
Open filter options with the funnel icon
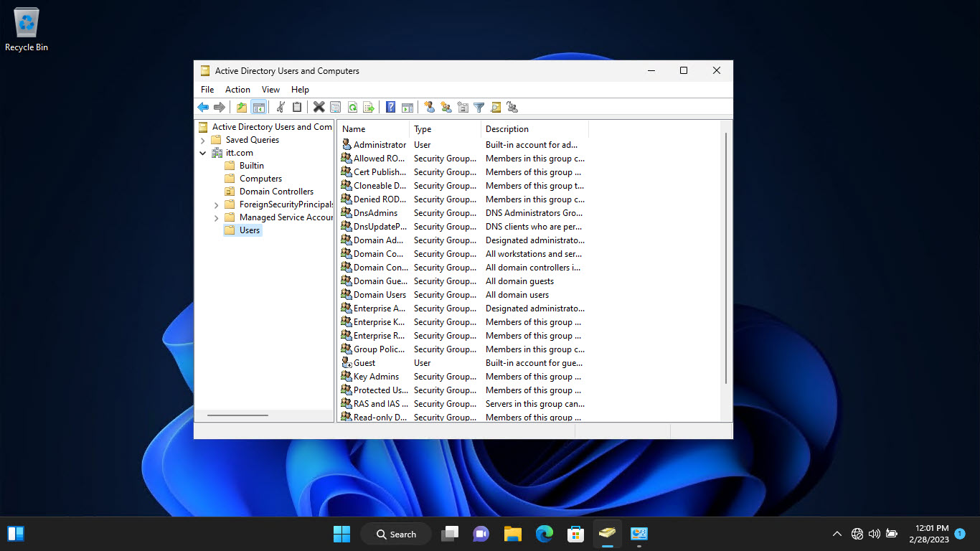coord(479,107)
